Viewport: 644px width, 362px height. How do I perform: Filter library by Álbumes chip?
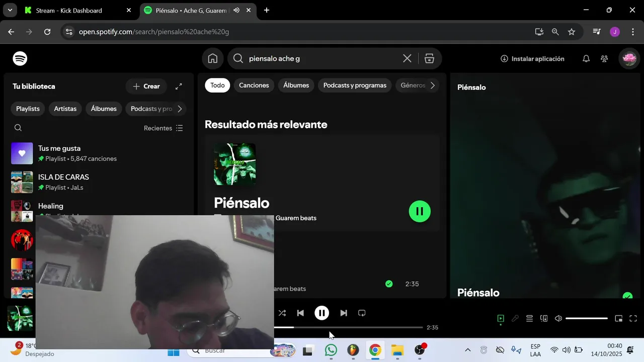pos(104,109)
